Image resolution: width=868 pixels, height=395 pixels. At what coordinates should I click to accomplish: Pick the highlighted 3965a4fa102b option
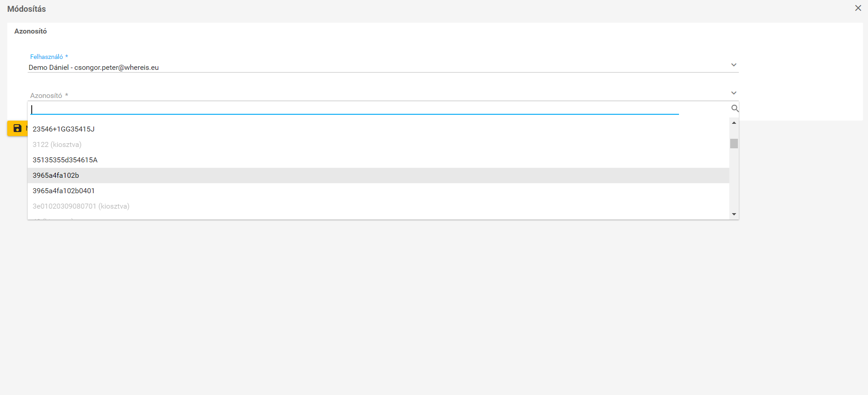click(x=56, y=176)
